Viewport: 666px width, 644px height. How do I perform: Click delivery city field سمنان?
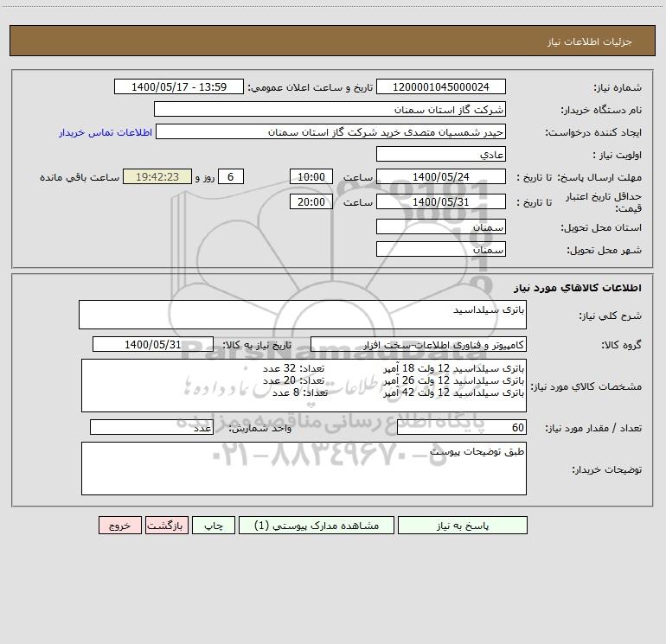point(441,249)
